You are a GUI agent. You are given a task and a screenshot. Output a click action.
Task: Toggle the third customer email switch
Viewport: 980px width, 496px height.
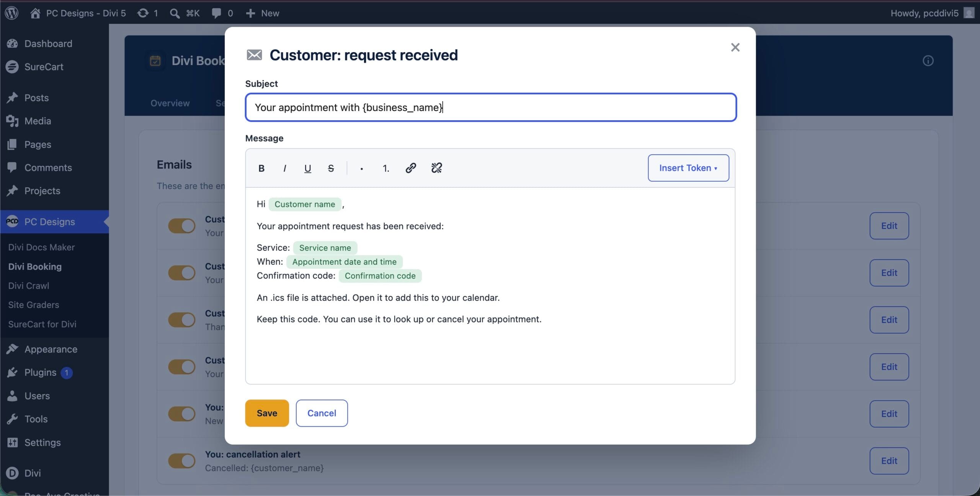point(181,320)
